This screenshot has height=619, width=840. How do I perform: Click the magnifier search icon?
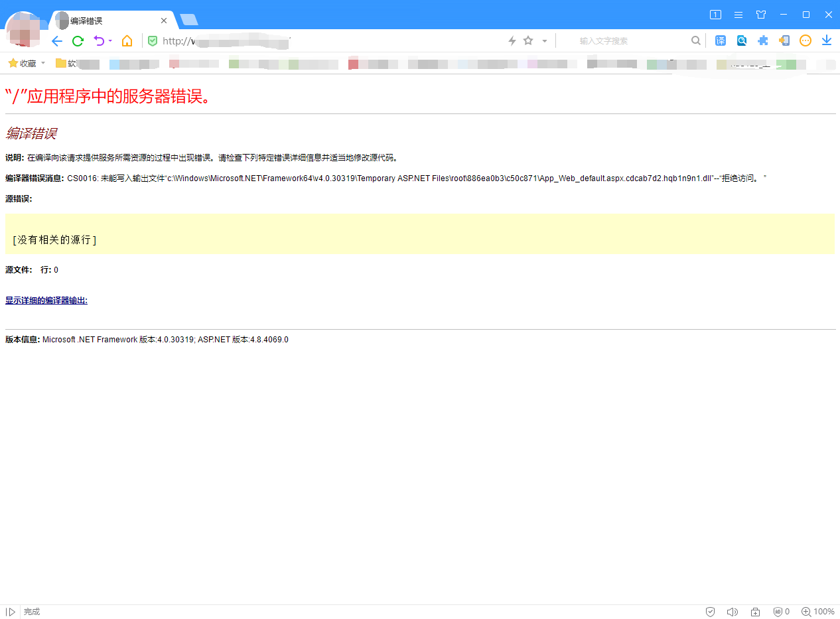tap(696, 40)
